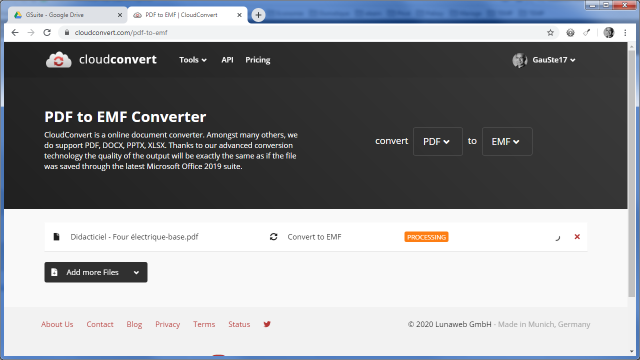Open the Chrome profile avatar
This screenshot has width=640, height=360.
(609, 33)
